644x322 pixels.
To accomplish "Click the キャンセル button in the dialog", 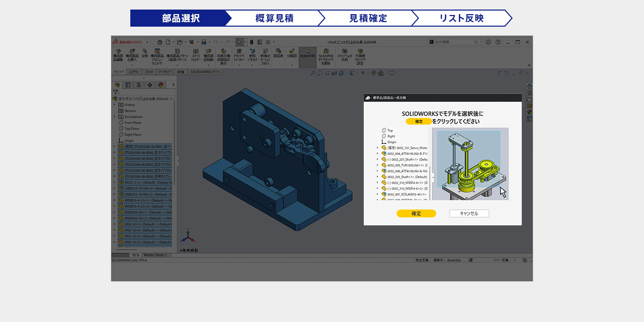I will pos(469,213).
